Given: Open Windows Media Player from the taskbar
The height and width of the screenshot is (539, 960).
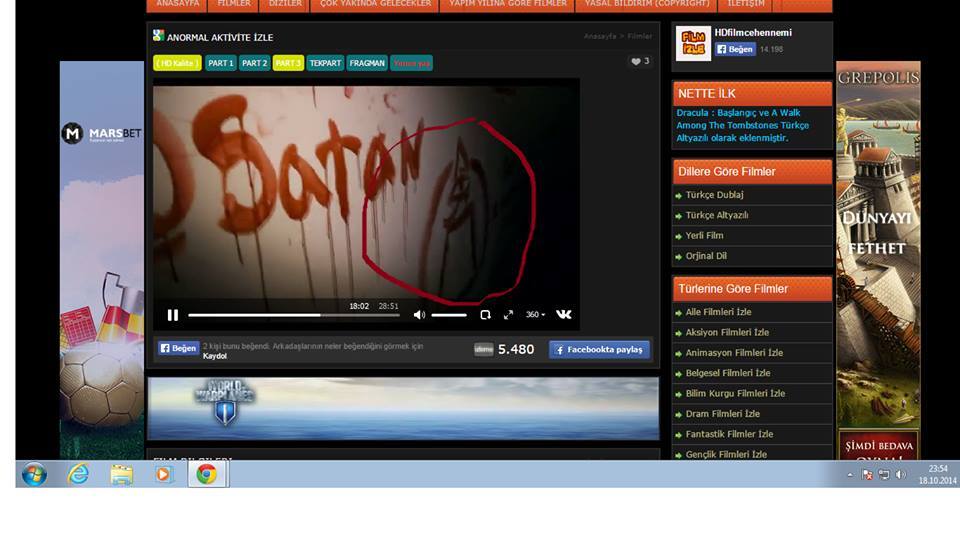Looking at the screenshot, I should (163, 474).
